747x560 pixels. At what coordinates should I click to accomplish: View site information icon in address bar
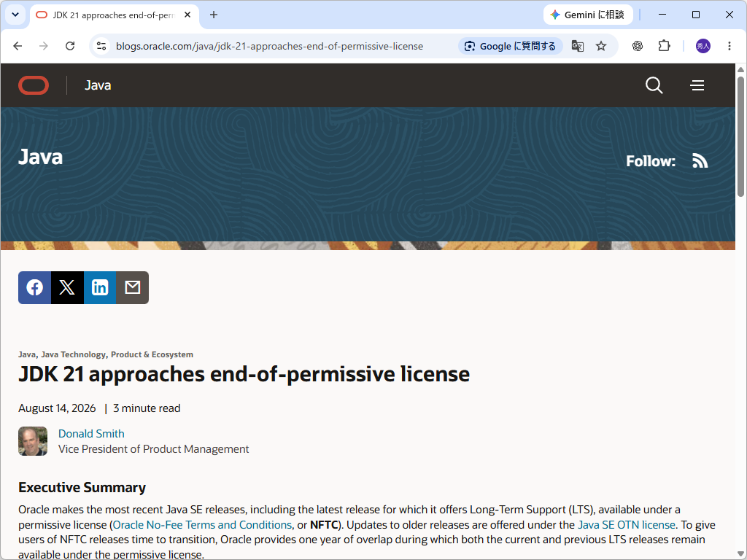pos(101,46)
